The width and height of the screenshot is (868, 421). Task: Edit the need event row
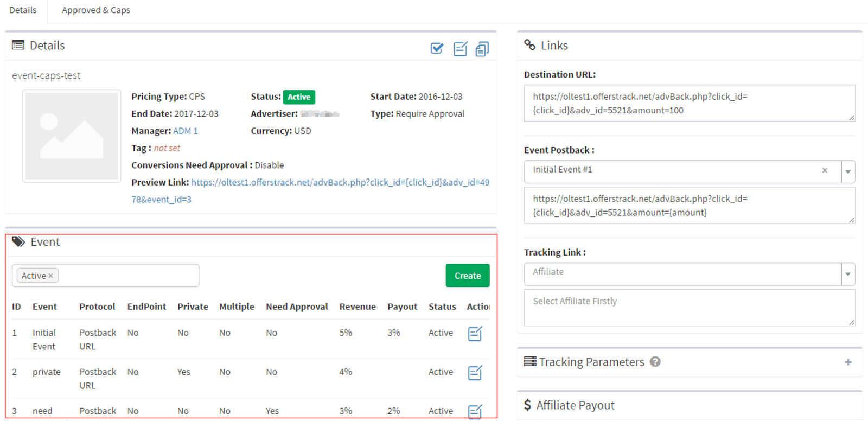coord(475,411)
